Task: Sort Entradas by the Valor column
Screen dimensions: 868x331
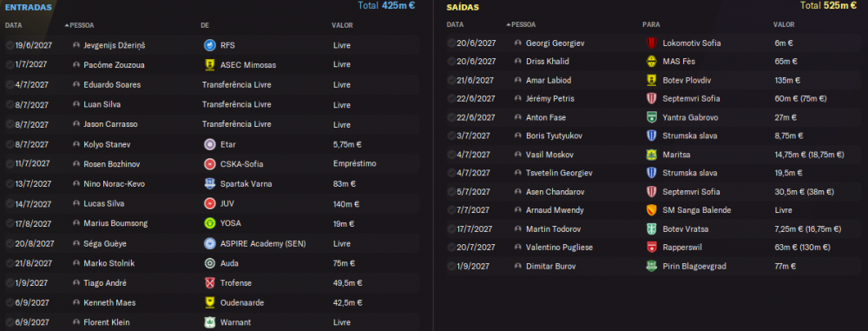Action: click(x=342, y=25)
